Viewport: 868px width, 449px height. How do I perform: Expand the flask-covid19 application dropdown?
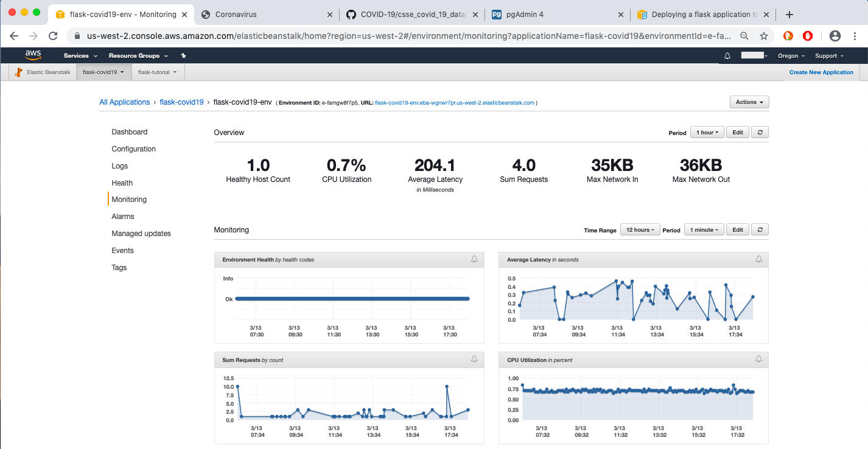coord(103,72)
